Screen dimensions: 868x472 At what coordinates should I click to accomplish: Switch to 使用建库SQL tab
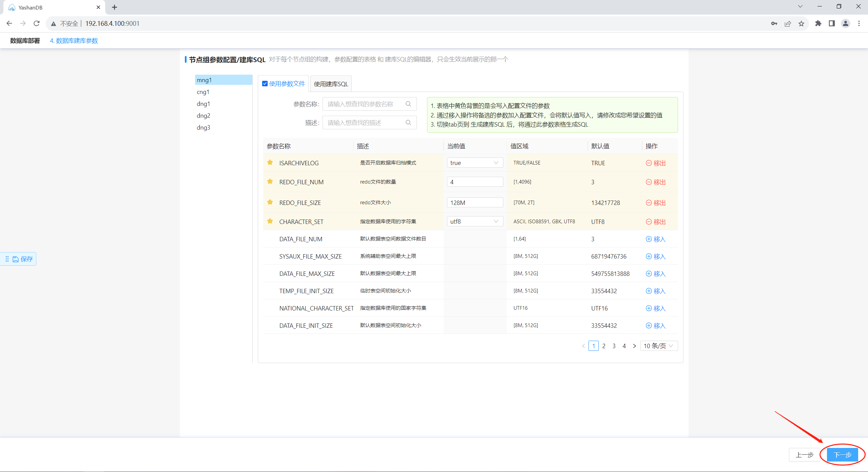coord(331,84)
